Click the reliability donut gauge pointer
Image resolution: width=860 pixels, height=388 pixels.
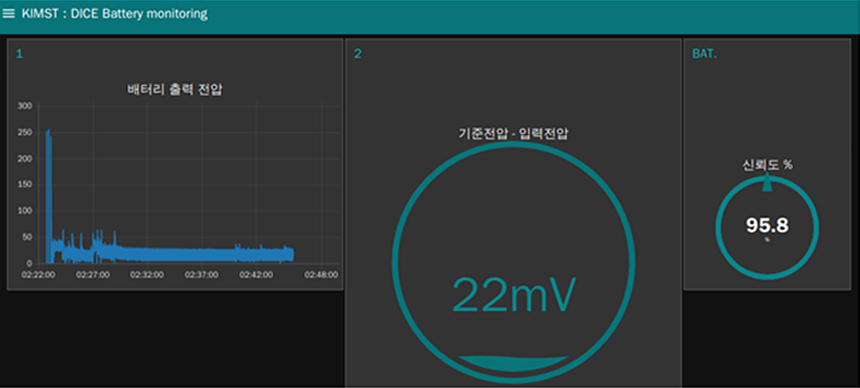pyautogui.click(x=767, y=183)
